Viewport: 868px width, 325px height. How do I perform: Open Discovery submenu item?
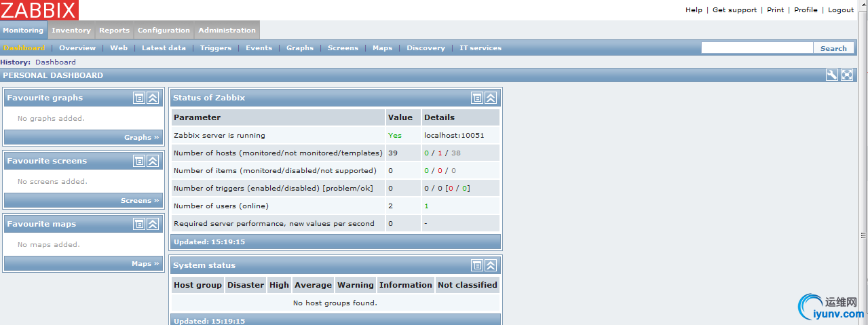pyautogui.click(x=426, y=48)
